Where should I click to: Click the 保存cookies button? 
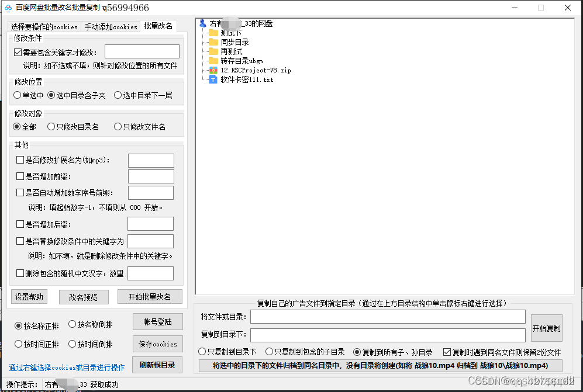158,344
